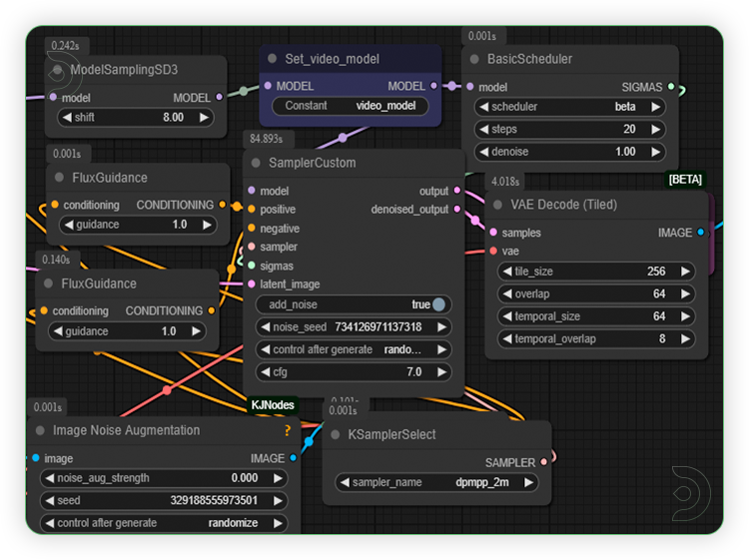The height and width of the screenshot is (560, 749).
Task: Click the sampler input socket on SamplerCustom
Action: click(x=252, y=247)
